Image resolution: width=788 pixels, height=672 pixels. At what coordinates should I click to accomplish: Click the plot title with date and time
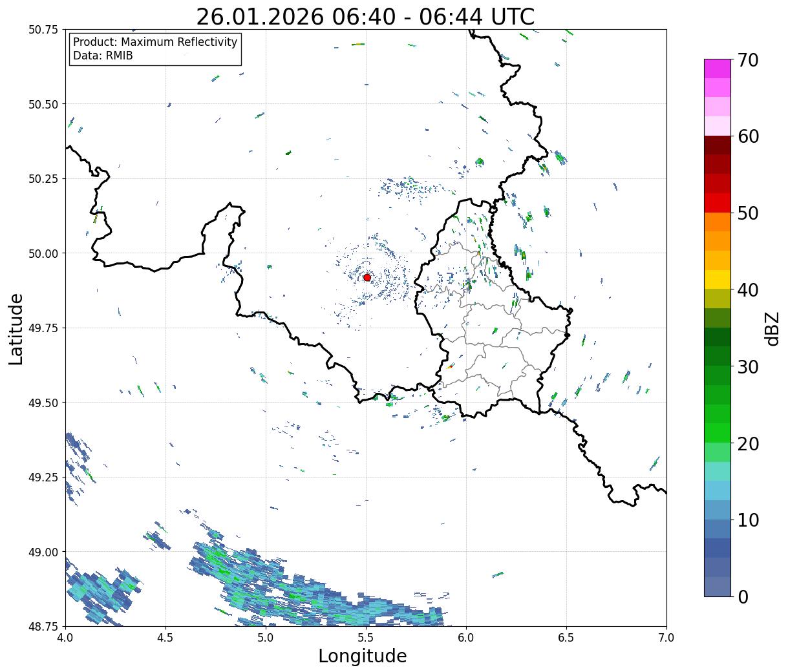[365, 17]
